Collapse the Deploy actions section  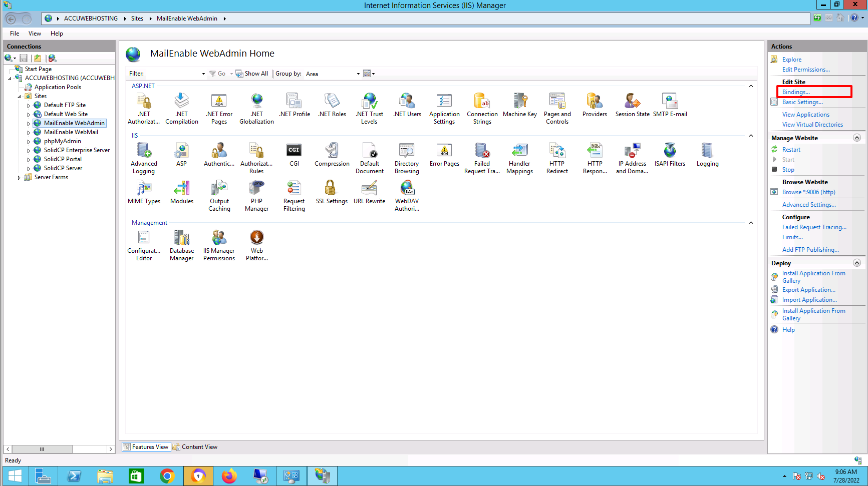tap(857, 263)
